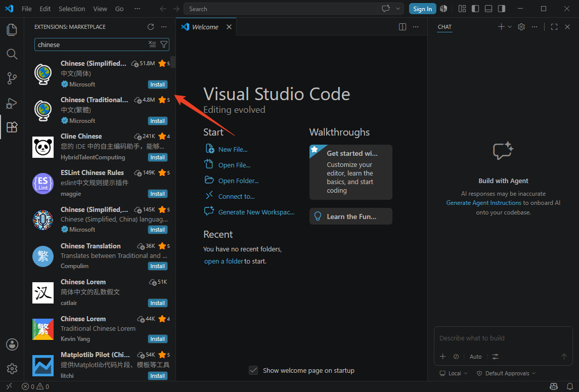The height and width of the screenshot is (392, 579).
Task: Open the Go menu
Action: 119,9
